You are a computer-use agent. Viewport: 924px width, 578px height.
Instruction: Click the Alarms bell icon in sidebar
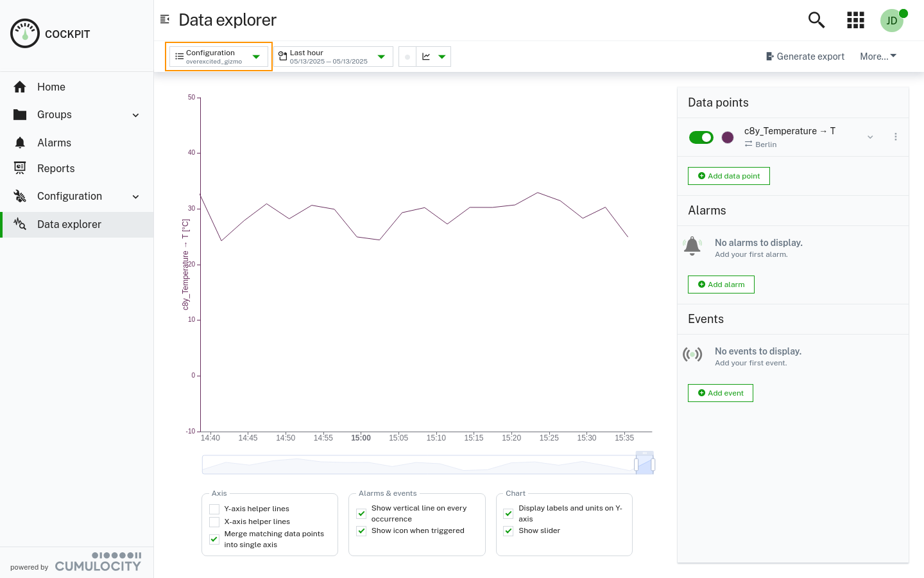20,143
